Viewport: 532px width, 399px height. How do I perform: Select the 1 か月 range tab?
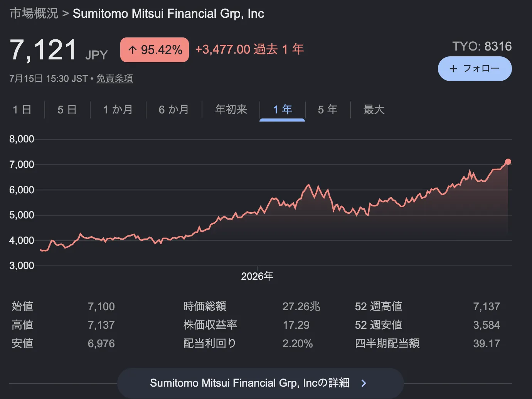pyautogui.click(x=118, y=110)
